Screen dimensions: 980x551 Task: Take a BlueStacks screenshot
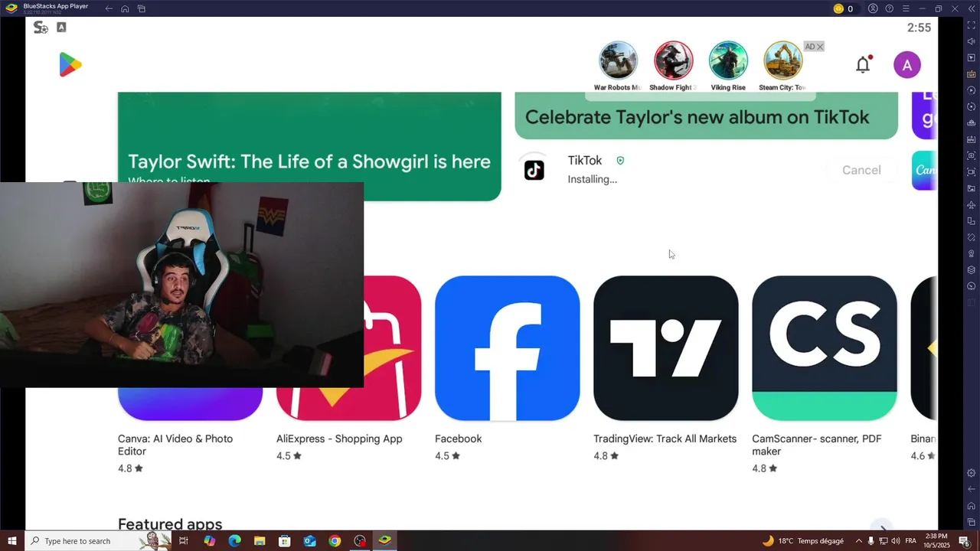[x=971, y=155]
